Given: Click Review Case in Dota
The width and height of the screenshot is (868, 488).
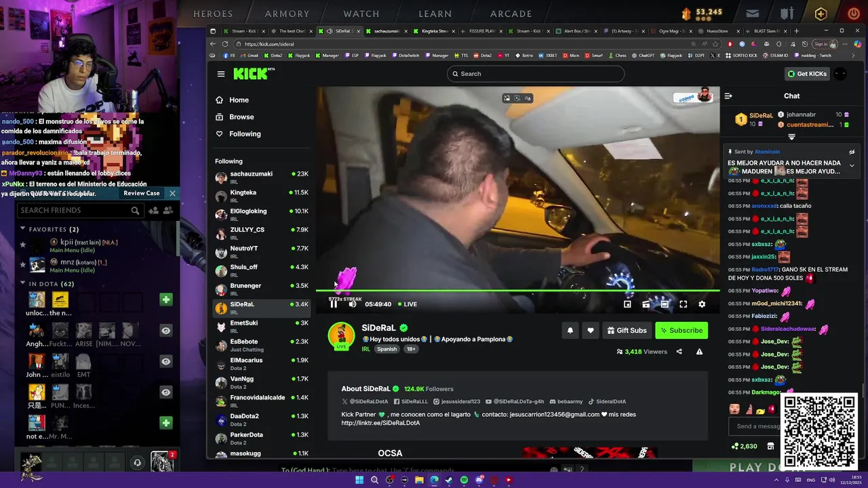Looking at the screenshot, I should [x=142, y=193].
